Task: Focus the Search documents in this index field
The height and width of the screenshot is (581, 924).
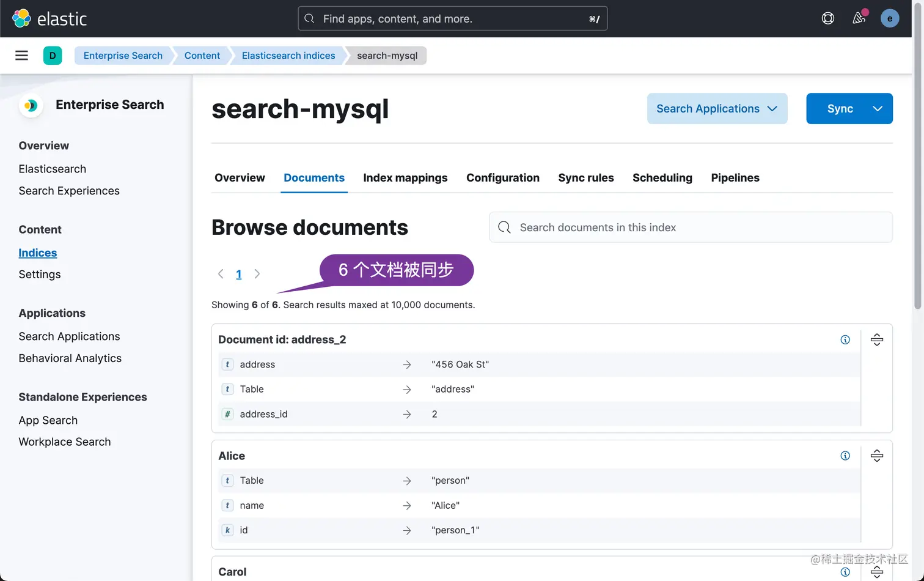Action: pos(691,228)
